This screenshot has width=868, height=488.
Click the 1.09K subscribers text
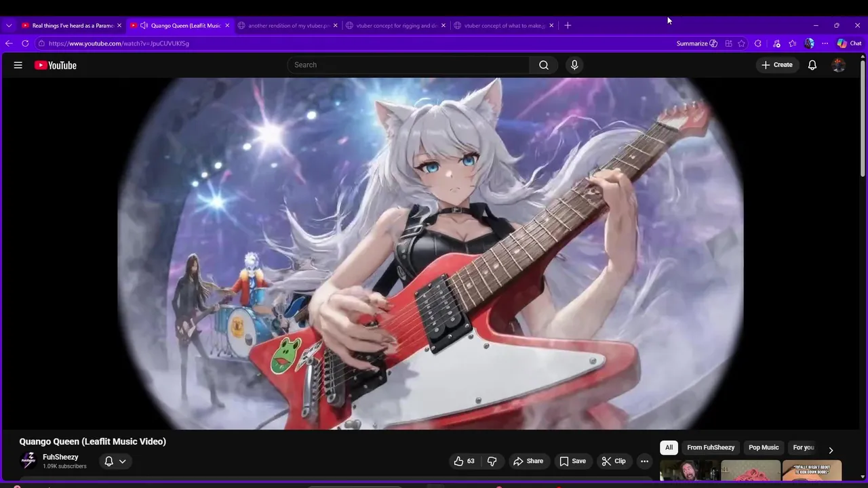(64, 466)
